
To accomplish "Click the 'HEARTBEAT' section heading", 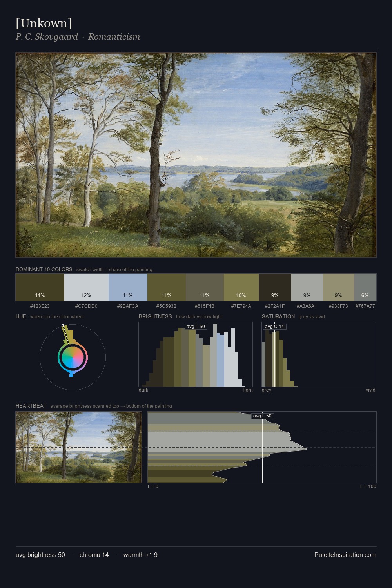I will click(x=31, y=406).
